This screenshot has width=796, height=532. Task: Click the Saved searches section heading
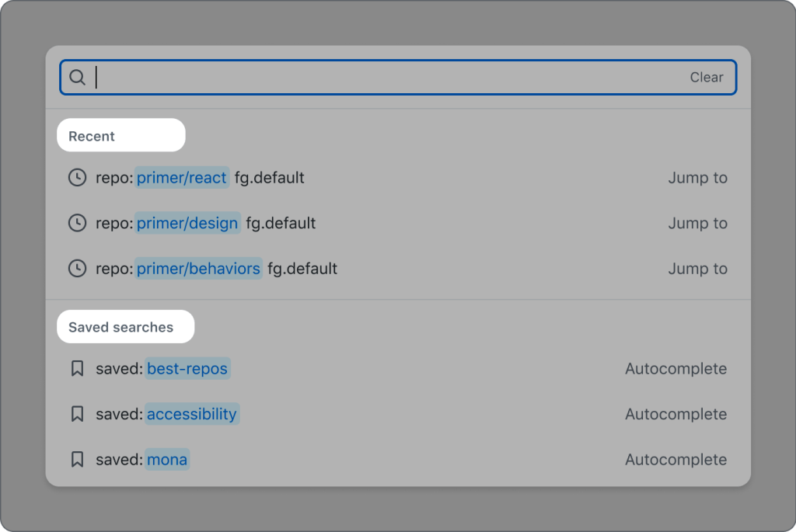point(120,327)
